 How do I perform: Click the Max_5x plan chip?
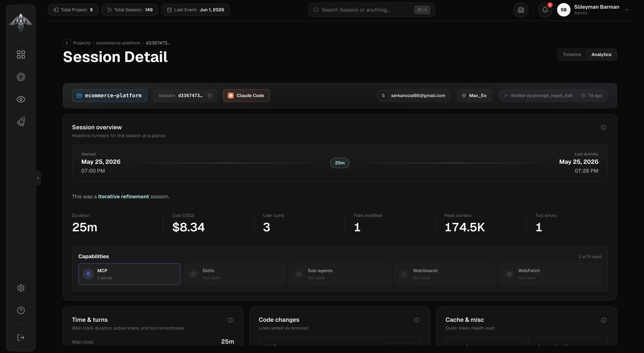(x=474, y=96)
